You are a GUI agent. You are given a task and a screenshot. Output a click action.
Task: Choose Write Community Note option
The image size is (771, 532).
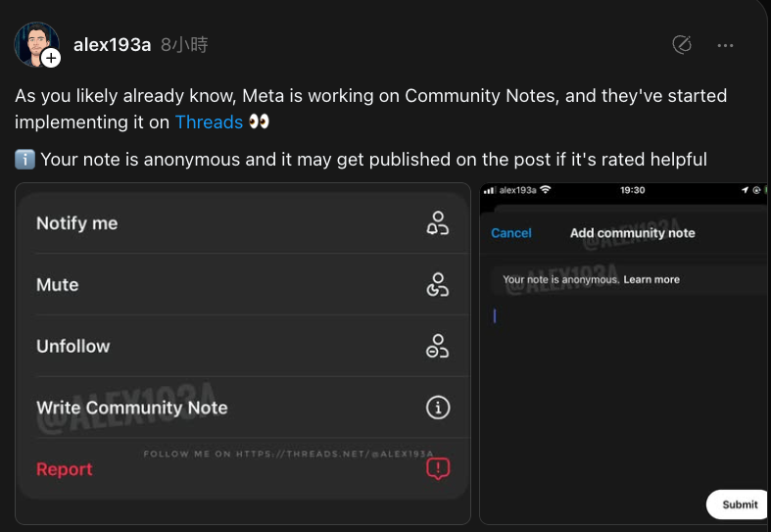point(132,408)
